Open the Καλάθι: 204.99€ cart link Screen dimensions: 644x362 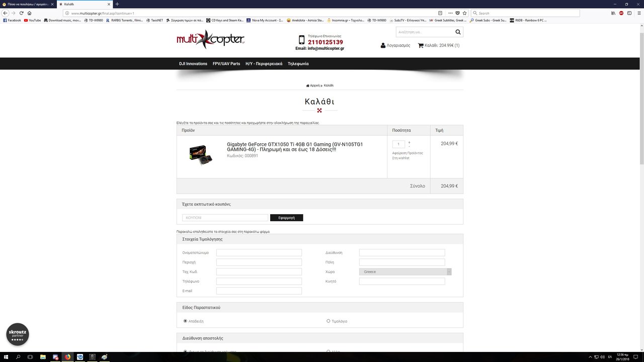[442, 45]
